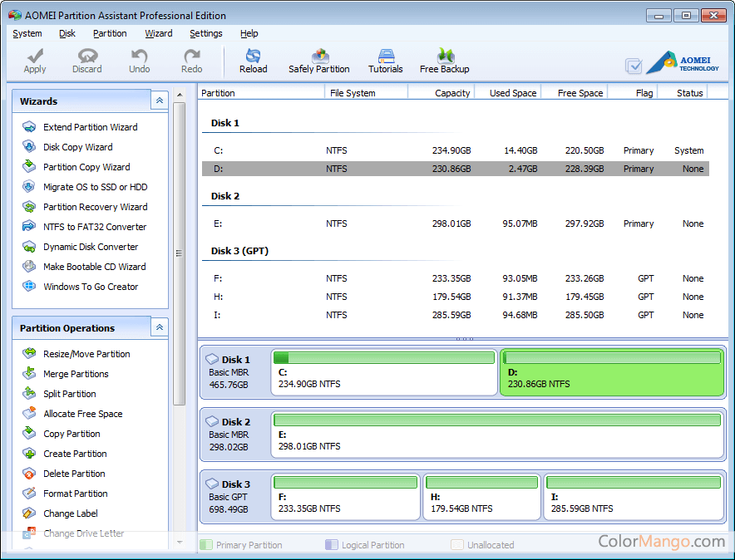Image resolution: width=735 pixels, height=560 pixels.
Task: Click the NTFS to FAT32 Converter link
Action: (x=94, y=227)
